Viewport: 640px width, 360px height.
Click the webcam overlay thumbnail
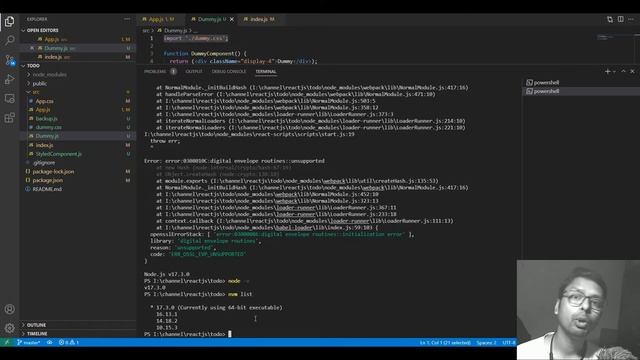578,310
